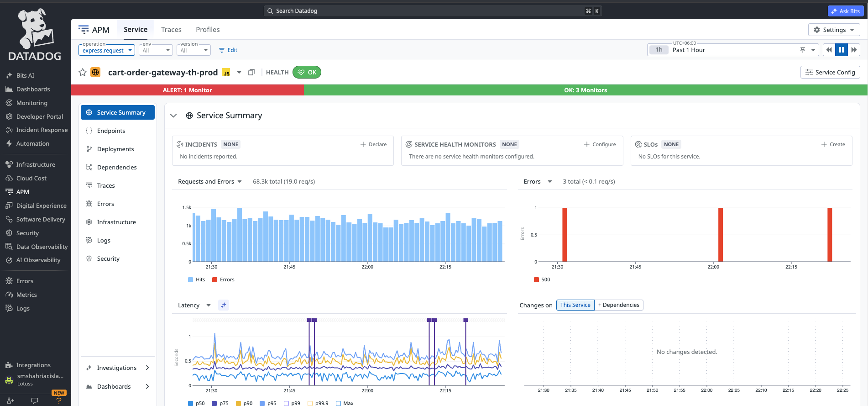Open AI Observability
The height and width of the screenshot is (406, 868).
(38, 260)
